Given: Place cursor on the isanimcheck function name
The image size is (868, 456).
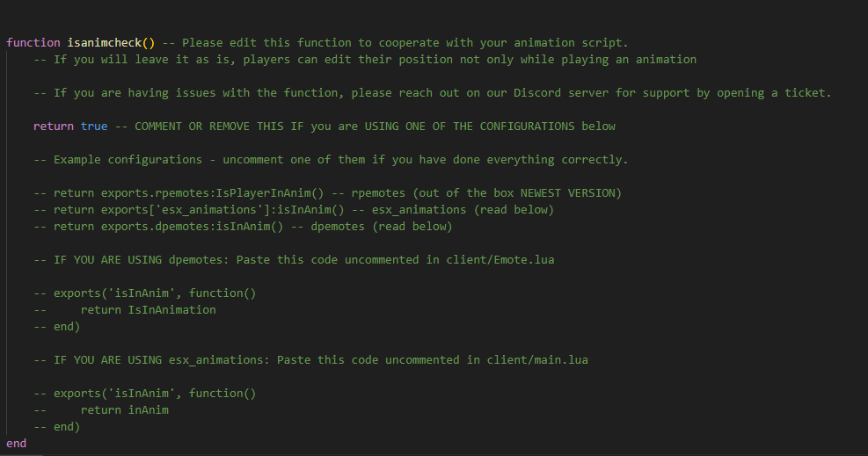Looking at the screenshot, I should pos(105,42).
